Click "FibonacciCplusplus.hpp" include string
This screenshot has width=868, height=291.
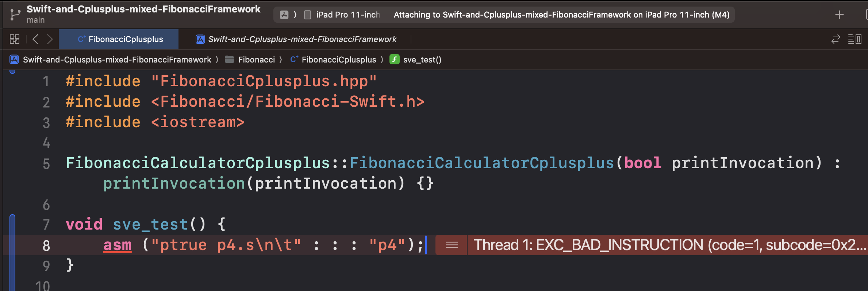pyautogui.click(x=264, y=81)
